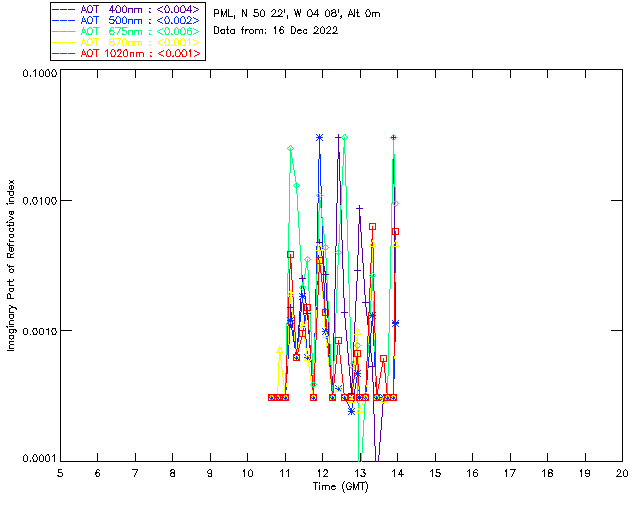Click the green diamond peak marker just after hour 11
This screenshot has width=640, height=512.
[290, 149]
